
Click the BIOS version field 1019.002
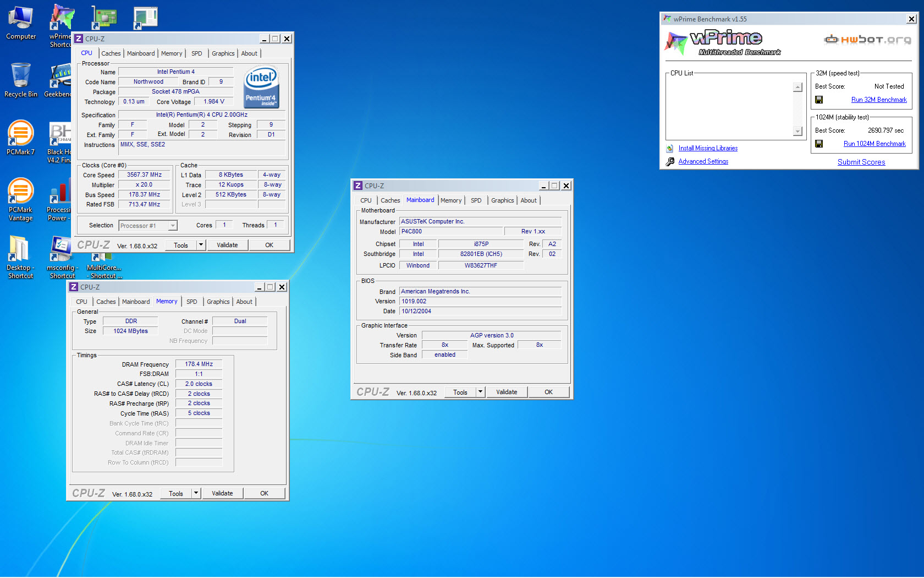(480, 301)
